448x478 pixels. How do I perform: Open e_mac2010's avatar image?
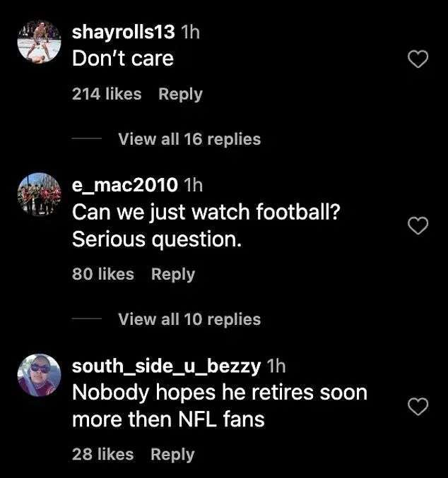(38, 194)
